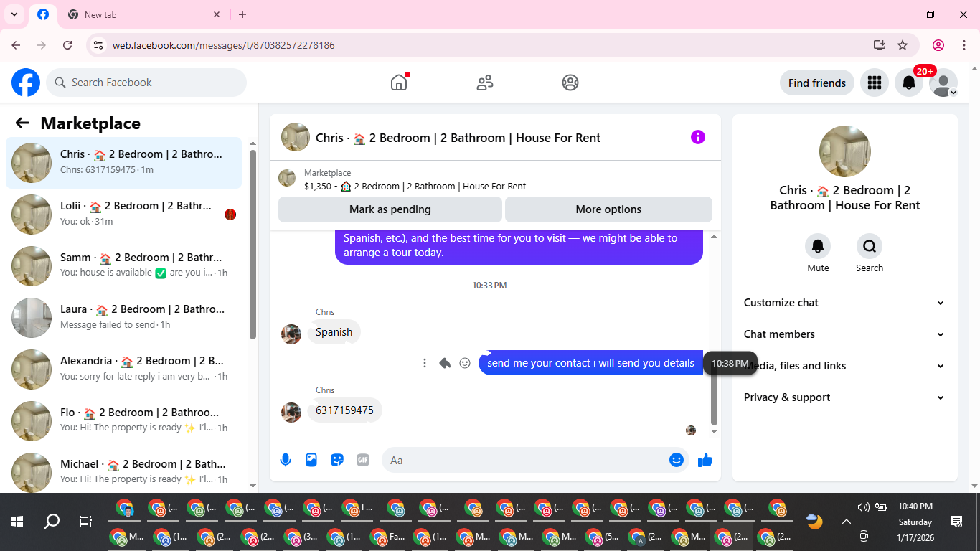Expand Privacy & support section
This screenshot has width=980, height=551.
pyautogui.click(x=844, y=397)
